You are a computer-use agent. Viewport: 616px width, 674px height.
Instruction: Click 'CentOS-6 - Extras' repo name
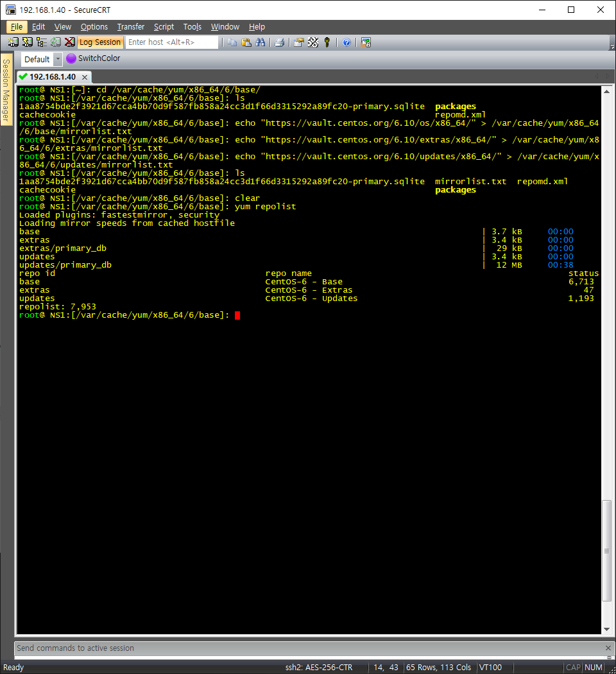[x=309, y=290]
